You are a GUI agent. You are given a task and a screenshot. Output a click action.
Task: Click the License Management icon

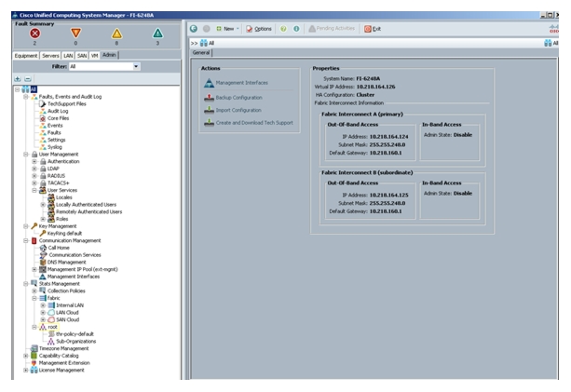click(34, 371)
